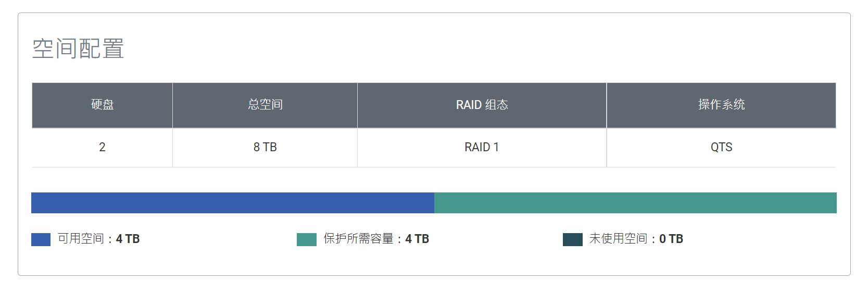Click the 未使用空间 legend label
The height and width of the screenshot is (291, 868).
[x=618, y=239]
